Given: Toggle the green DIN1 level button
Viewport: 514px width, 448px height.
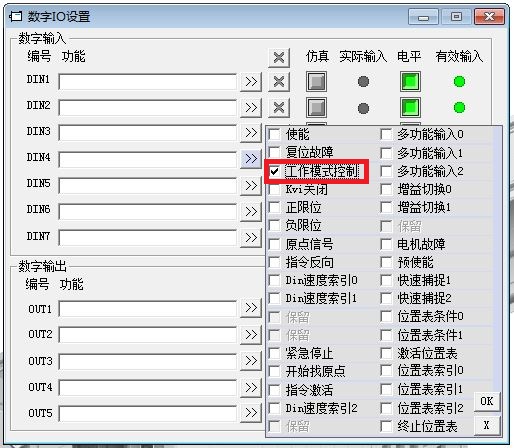Looking at the screenshot, I should (x=410, y=81).
